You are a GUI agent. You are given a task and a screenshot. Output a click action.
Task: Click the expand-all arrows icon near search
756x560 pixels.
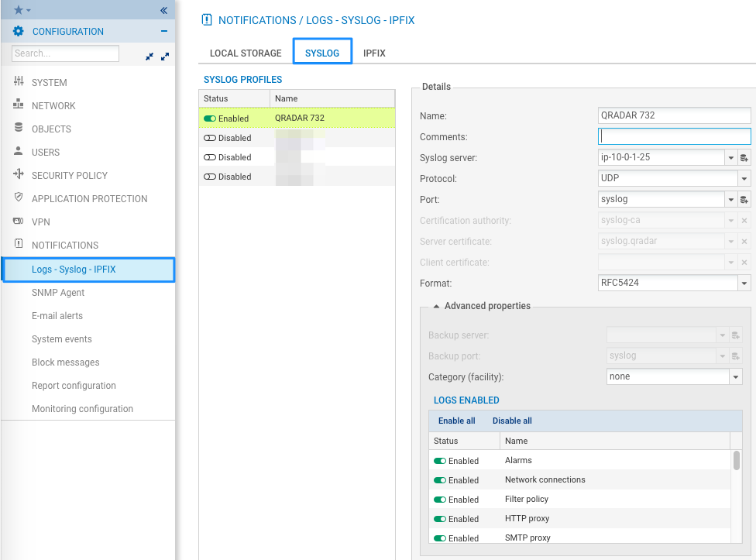pyautogui.click(x=164, y=57)
